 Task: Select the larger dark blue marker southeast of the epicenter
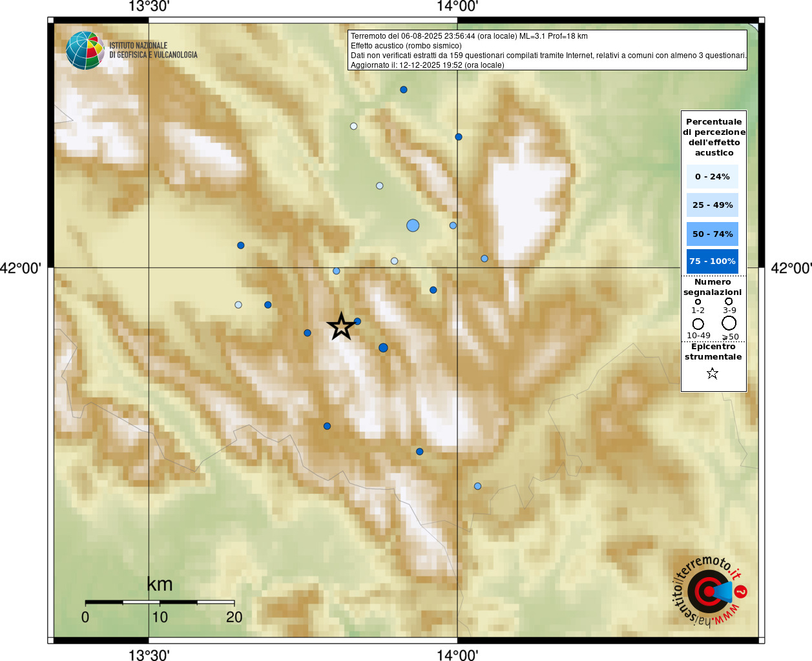pyautogui.click(x=383, y=348)
